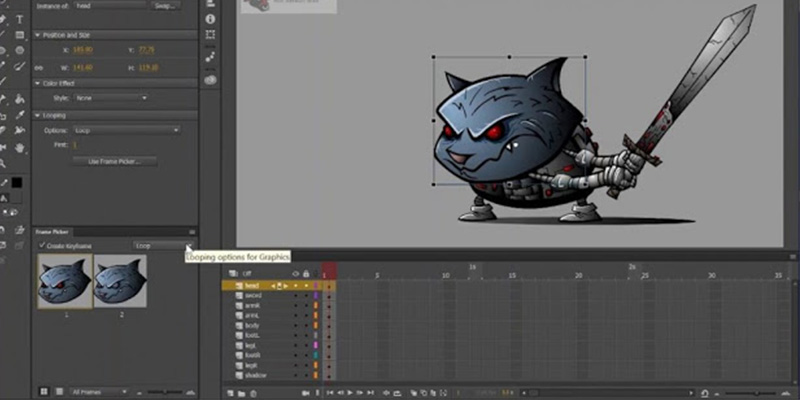The width and height of the screenshot is (800, 400).
Task: Open the Color Effect Style dropdown
Action: click(x=111, y=97)
